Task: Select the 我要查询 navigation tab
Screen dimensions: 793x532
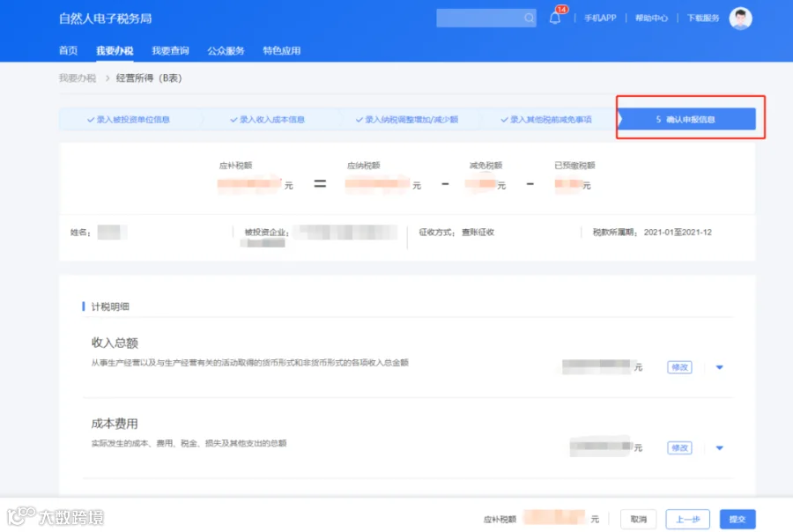Action: (170, 50)
